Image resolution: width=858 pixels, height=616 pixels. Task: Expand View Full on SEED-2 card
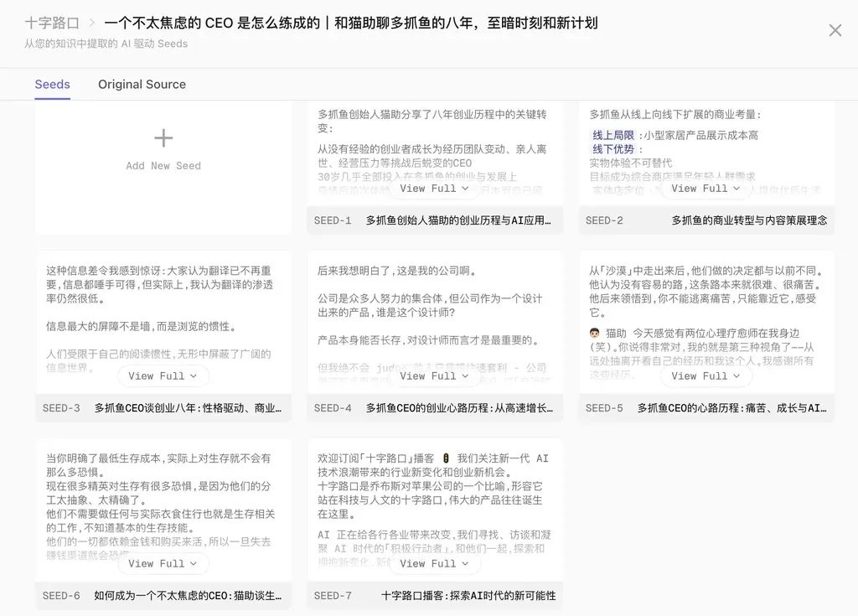point(706,189)
